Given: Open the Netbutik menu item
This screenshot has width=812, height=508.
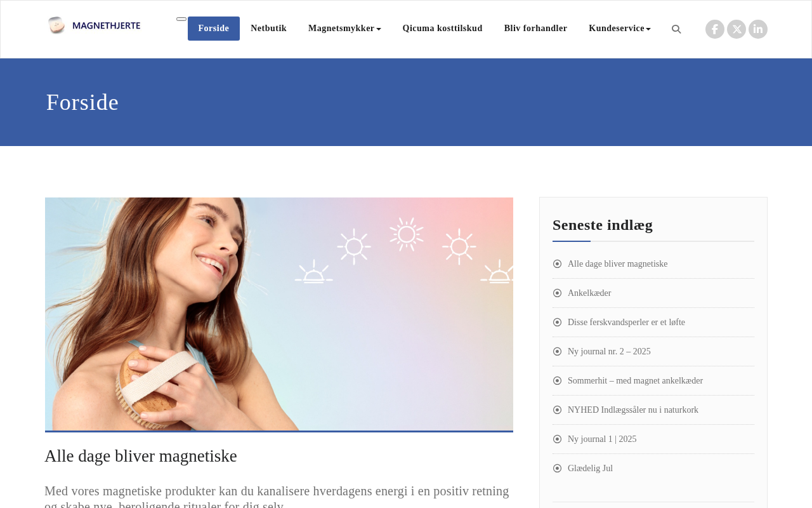Looking at the screenshot, I should (268, 29).
